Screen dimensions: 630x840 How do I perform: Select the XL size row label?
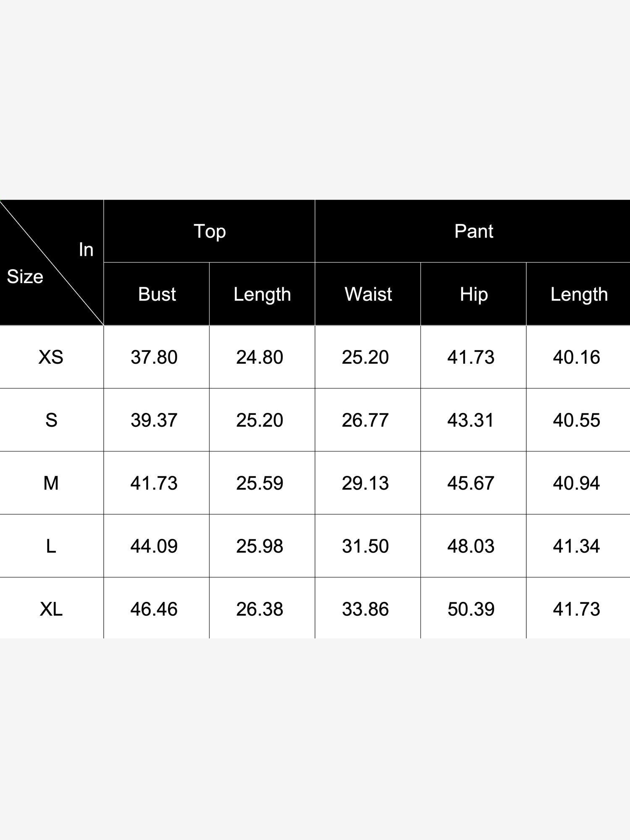[x=52, y=608]
